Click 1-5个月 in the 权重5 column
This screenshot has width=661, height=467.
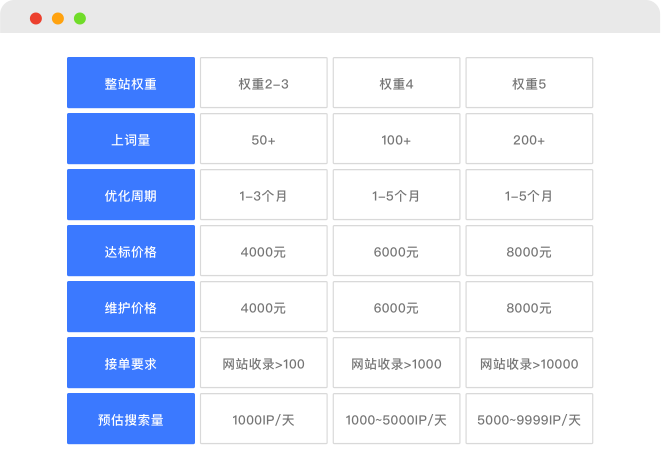coord(529,195)
